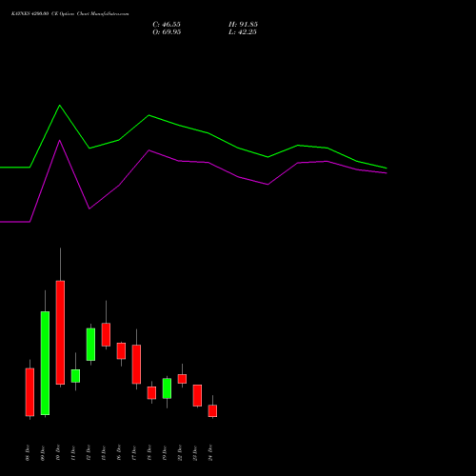Select the red candle for 15 Dec

tap(106, 334)
